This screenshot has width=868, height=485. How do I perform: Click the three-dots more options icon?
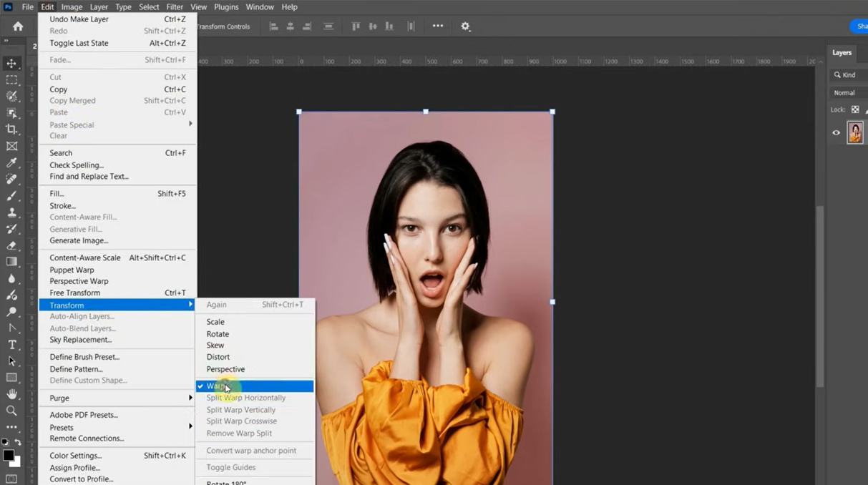(x=438, y=26)
